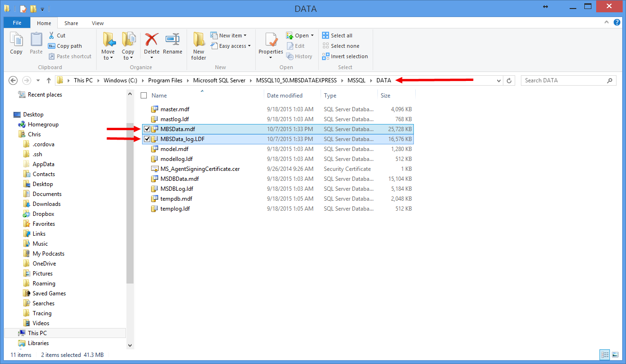
Task: Open Quick Access Toolbar customize dropdown
Action: click(x=43, y=9)
